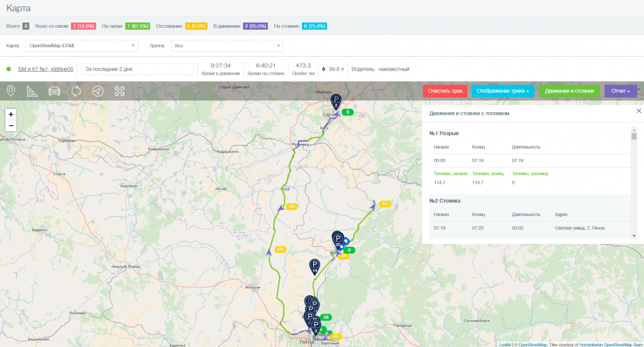Click the На стоянке 6 (75.0%) badge
Image resolution: width=644 pixels, height=347 pixels.
tap(314, 26)
